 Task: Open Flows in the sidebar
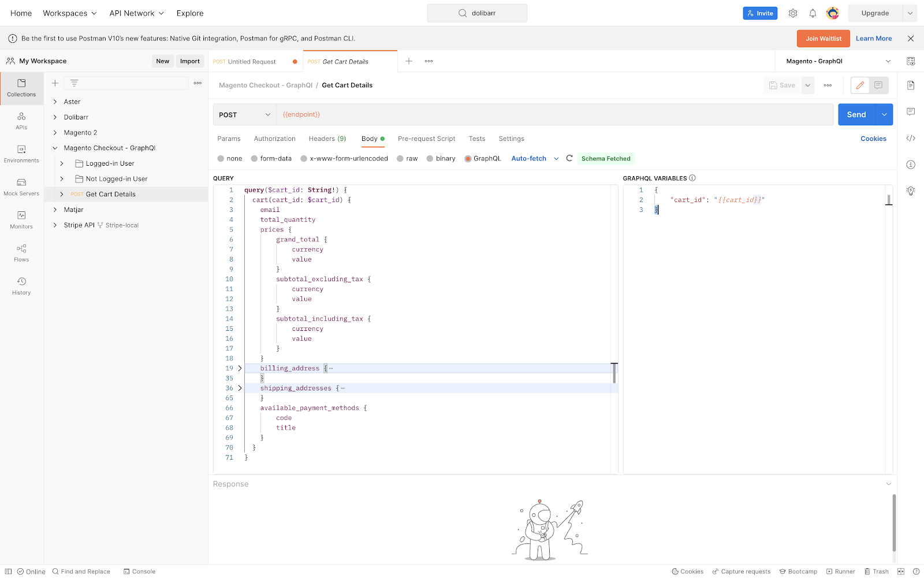coord(21,253)
